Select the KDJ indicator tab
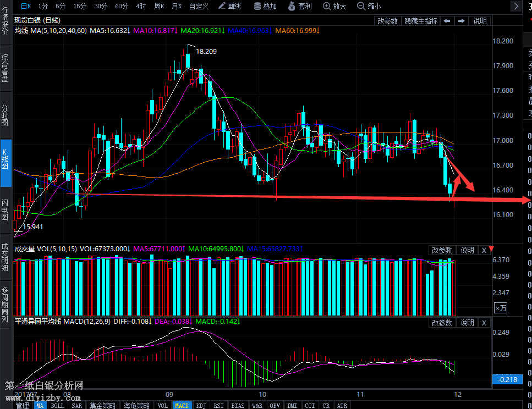Screen dimensions: 532x409 (202, 405)
